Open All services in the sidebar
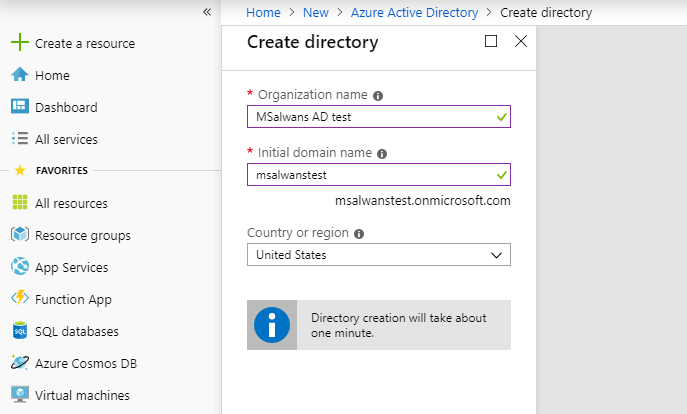The image size is (687, 414). pos(66,139)
